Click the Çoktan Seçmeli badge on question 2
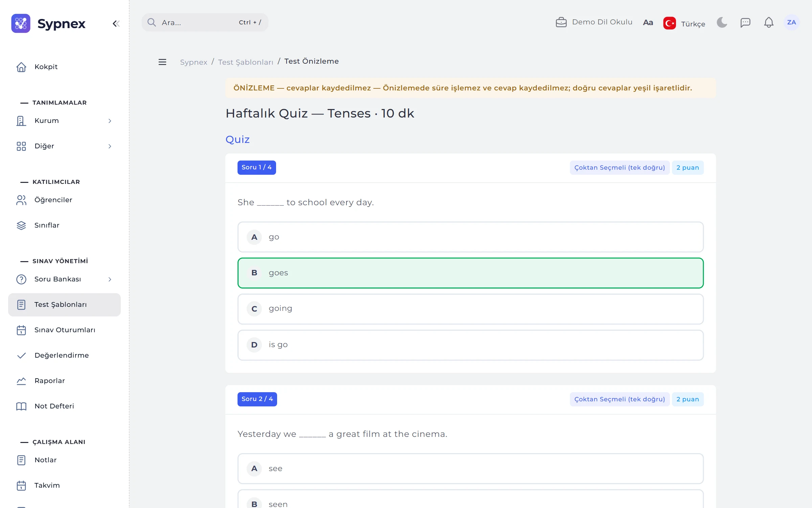The height and width of the screenshot is (508, 812). pyautogui.click(x=619, y=399)
